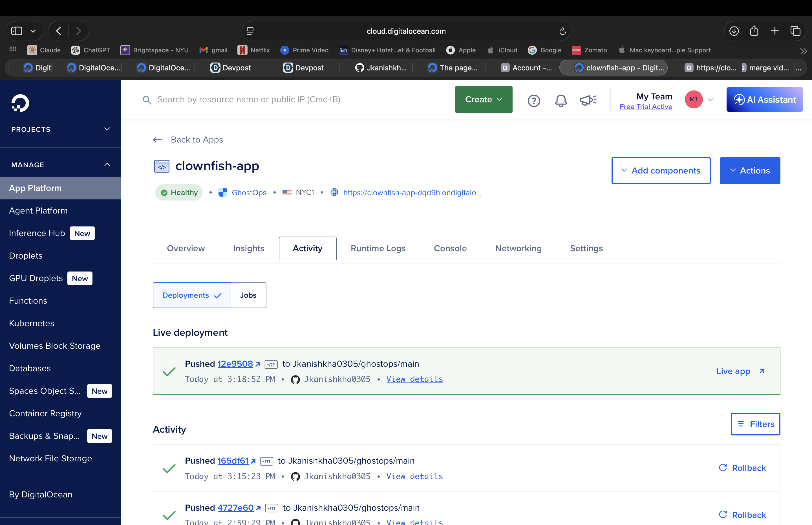Open the green Create dropdown
Screen dimensions: 812x525
[x=484, y=99]
